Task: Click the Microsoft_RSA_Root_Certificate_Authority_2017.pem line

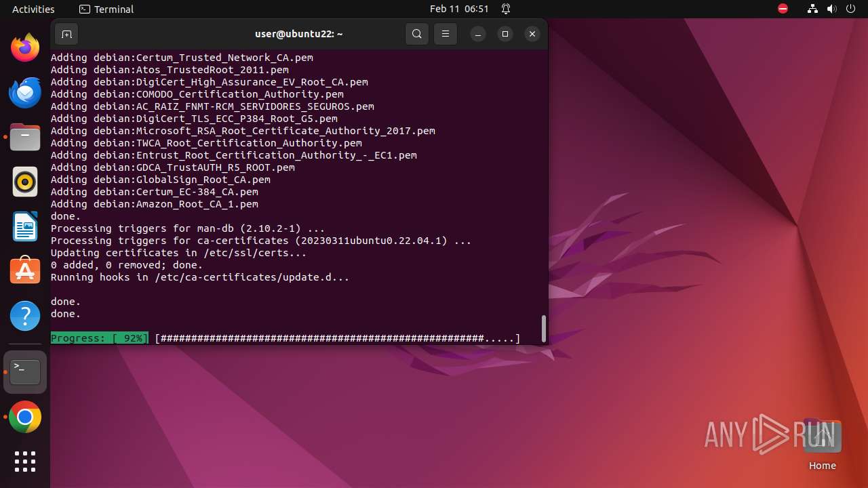Action: tap(243, 131)
